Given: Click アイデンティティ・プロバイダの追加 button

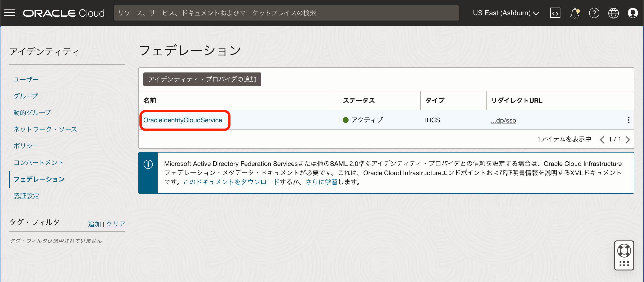Looking at the screenshot, I should tap(202, 79).
